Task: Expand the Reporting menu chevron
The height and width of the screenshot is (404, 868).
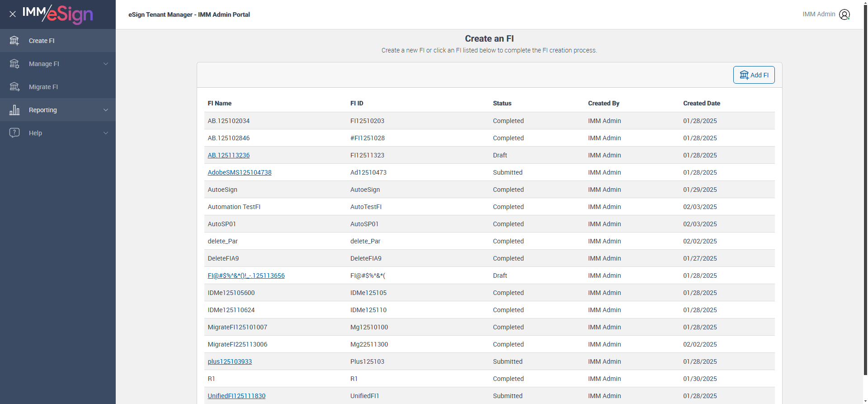Action: 106,110
